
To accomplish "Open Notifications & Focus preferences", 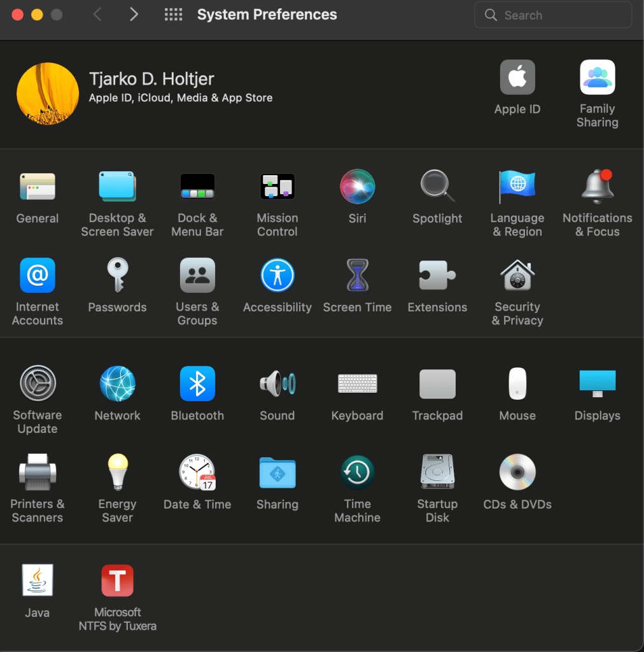I will coord(597,187).
